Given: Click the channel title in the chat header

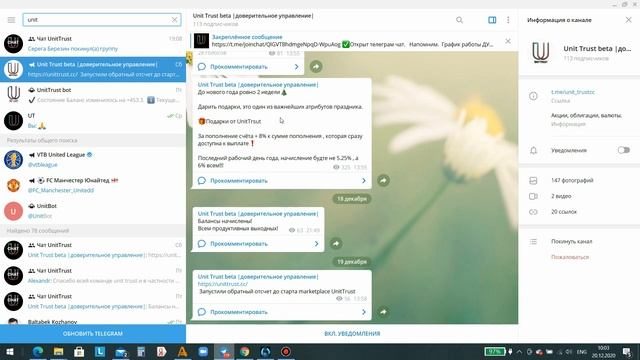Looking at the screenshot, I should pos(253,16).
